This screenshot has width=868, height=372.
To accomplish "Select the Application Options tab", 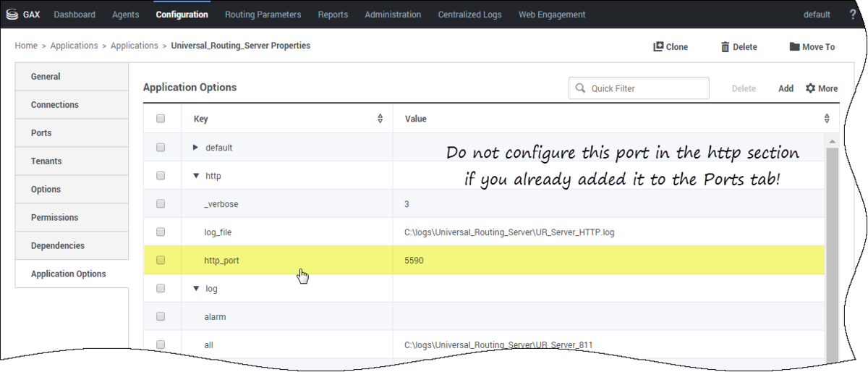I will pyautogui.click(x=72, y=274).
